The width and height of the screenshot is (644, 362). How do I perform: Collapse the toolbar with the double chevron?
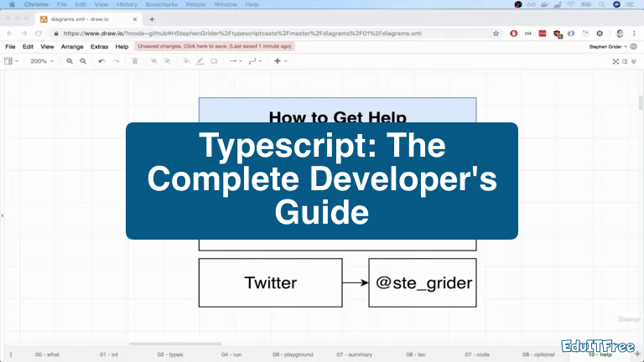coord(634,61)
